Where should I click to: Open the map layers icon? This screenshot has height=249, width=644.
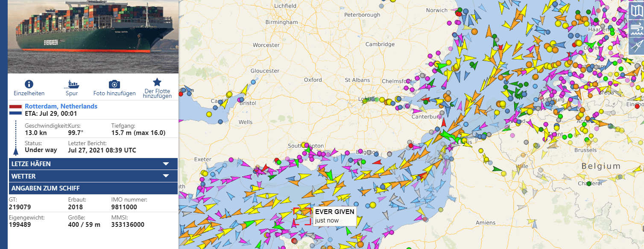click(636, 11)
